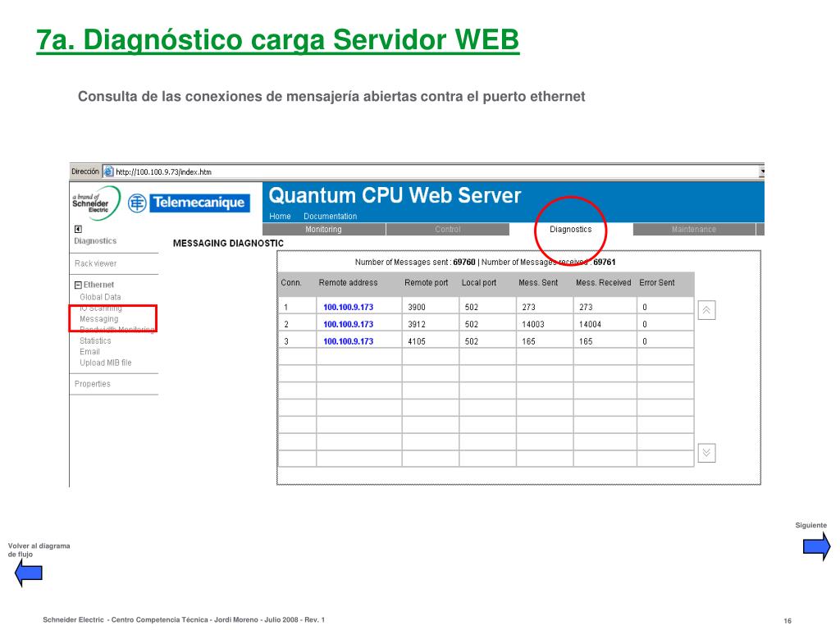Click the Local port column header
The height and width of the screenshot is (630, 840).
479,283
